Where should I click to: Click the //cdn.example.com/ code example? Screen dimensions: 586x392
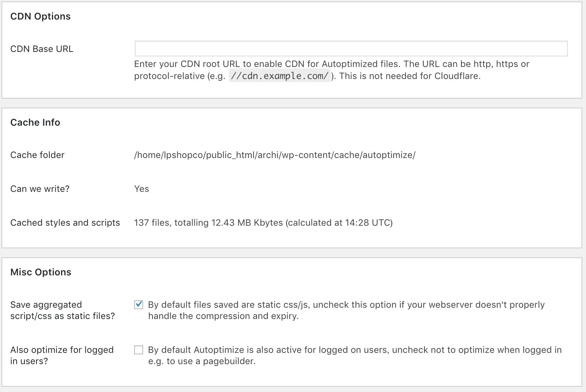[x=279, y=76]
